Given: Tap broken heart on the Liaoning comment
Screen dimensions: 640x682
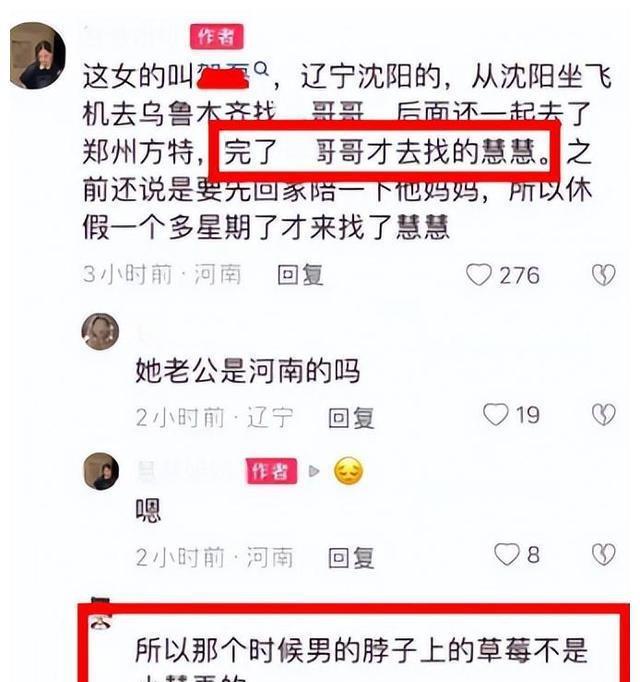Looking at the screenshot, I should pos(604,414).
